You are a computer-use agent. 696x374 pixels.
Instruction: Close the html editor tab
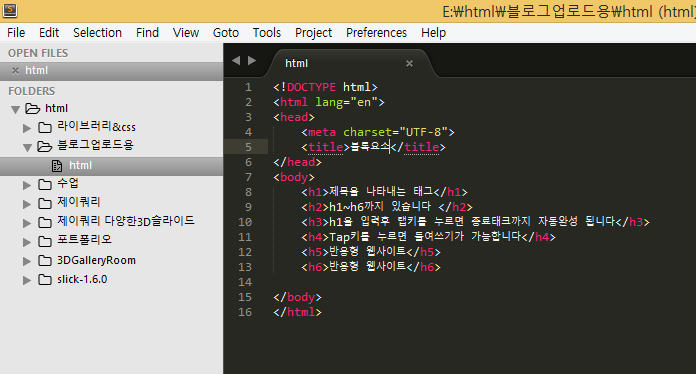[x=409, y=64]
